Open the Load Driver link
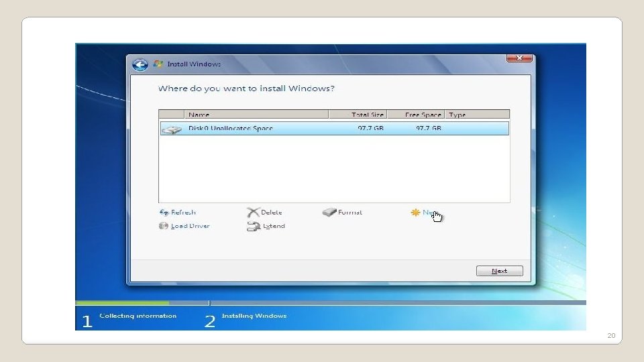This screenshot has height=362, width=644. [x=190, y=226]
